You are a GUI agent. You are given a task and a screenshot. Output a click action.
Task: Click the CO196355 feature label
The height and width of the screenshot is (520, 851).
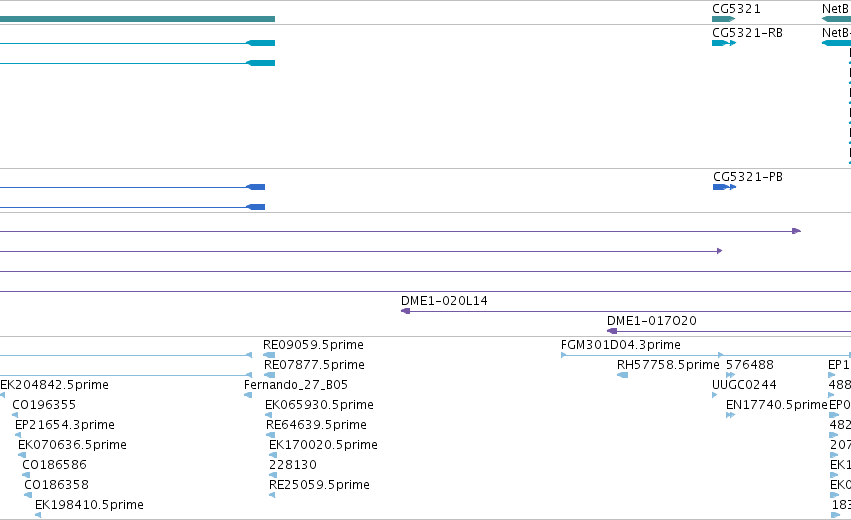[44, 405]
